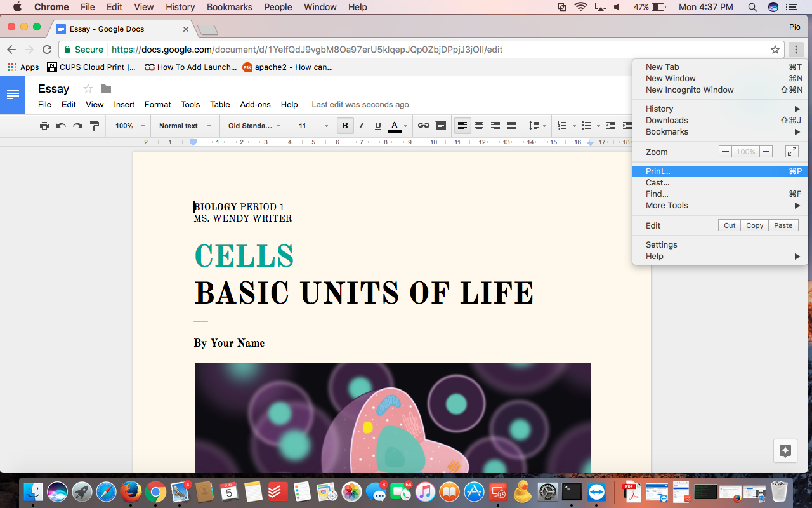Click the undo arrow icon
The height and width of the screenshot is (508, 812).
point(61,126)
